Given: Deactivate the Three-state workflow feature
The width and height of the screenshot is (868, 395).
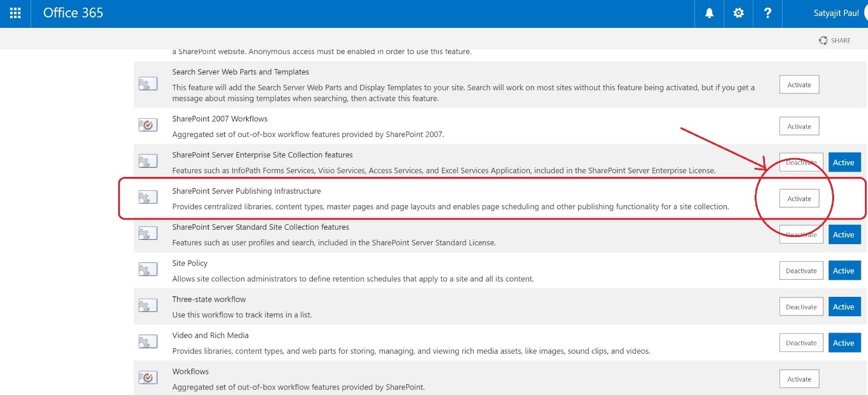Looking at the screenshot, I should tap(801, 307).
